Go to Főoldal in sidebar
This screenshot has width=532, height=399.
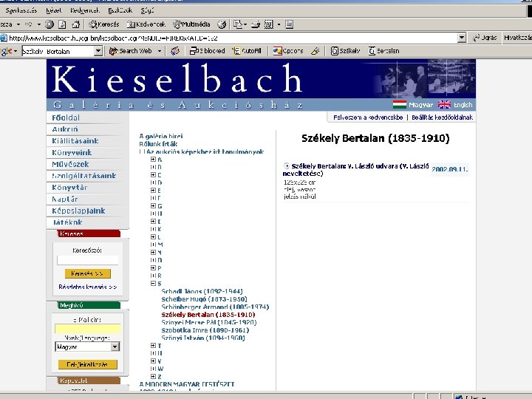point(66,117)
